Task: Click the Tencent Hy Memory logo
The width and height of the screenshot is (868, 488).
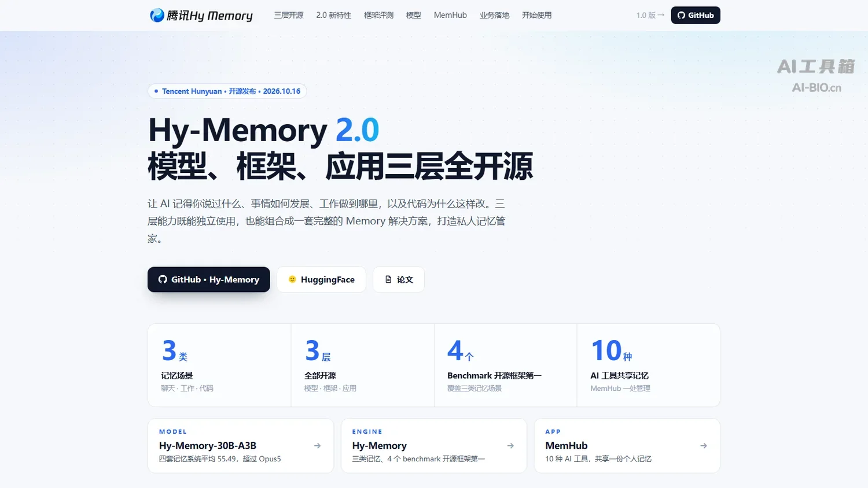Action: (x=201, y=16)
